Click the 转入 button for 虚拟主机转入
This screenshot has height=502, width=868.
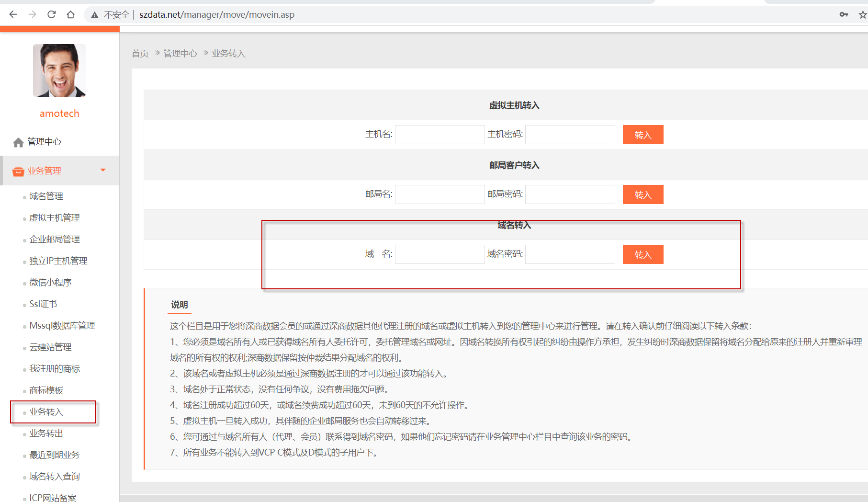click(643, 135)
